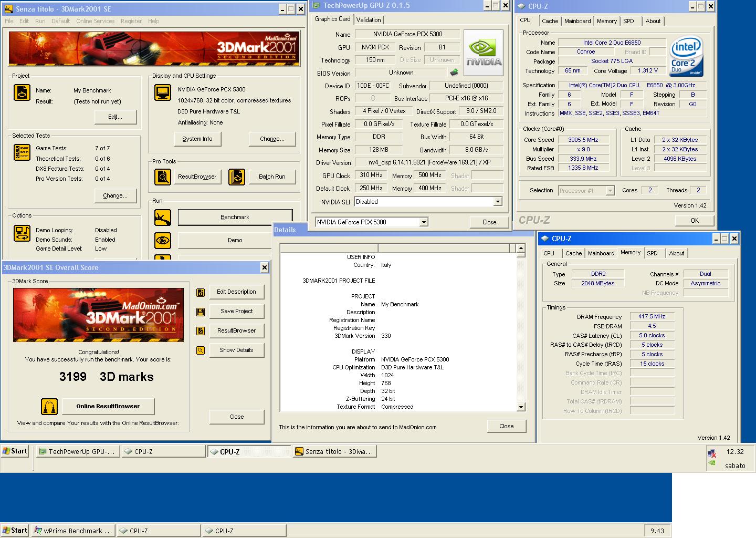The width and height of the screenshot is (756, 538).
Task: Click the 3DMark2001 banner image in main window
Action: click(x=154, y=49)
